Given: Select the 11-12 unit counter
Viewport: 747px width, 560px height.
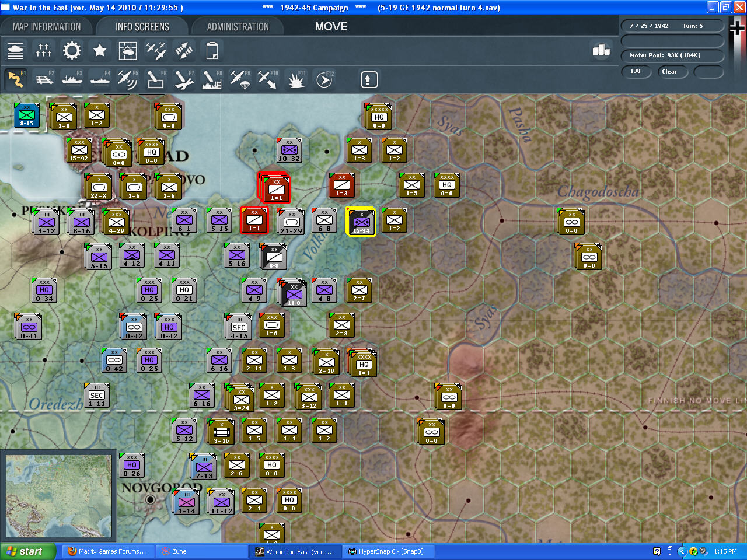Looking at the screenshot, I should click(x=221, y=502).
